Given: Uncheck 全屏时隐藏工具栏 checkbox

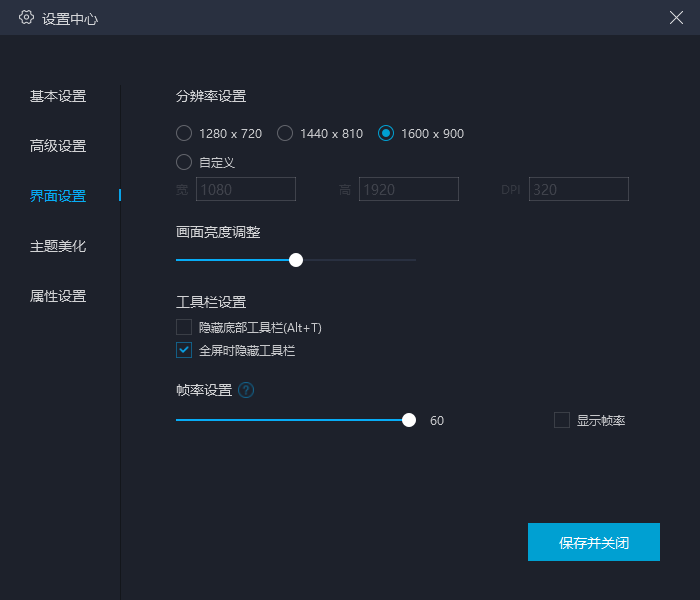Looking at the screenshot, I should click(x=184, y=350).
